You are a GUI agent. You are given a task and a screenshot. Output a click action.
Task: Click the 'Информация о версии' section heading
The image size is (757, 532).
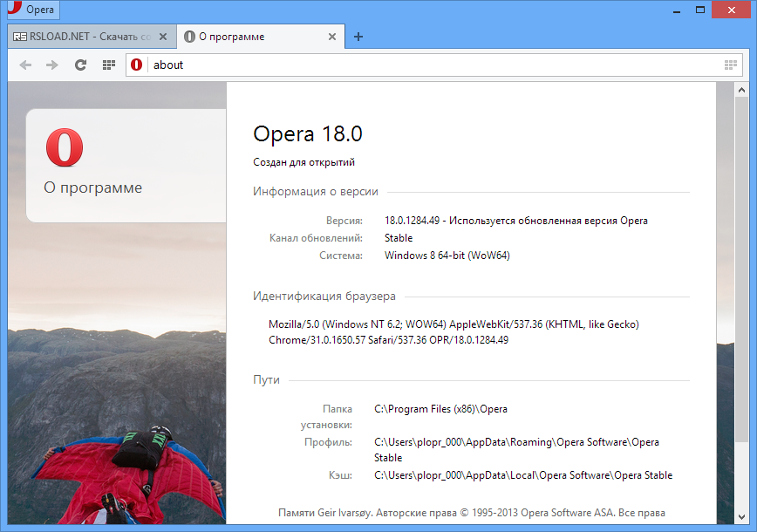click(x=316, y=192)
